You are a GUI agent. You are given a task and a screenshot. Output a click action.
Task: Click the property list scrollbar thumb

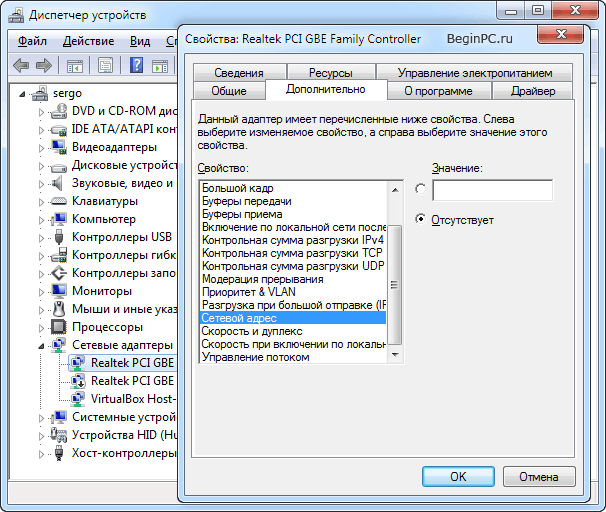[395, 285]
